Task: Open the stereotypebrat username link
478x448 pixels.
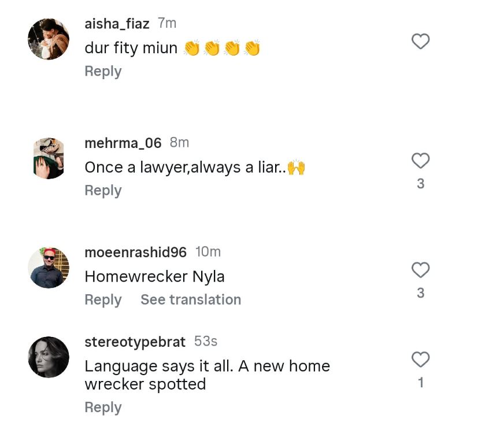Action: point(135,342)
